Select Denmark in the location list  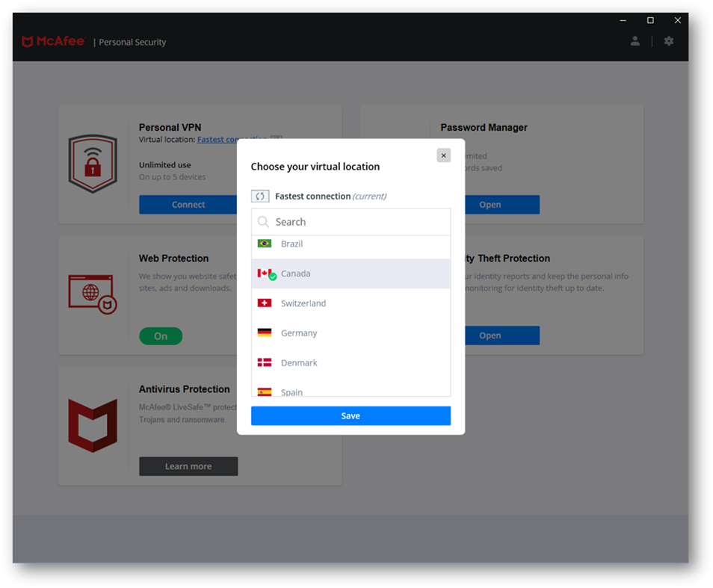click(x=351, y=362)
